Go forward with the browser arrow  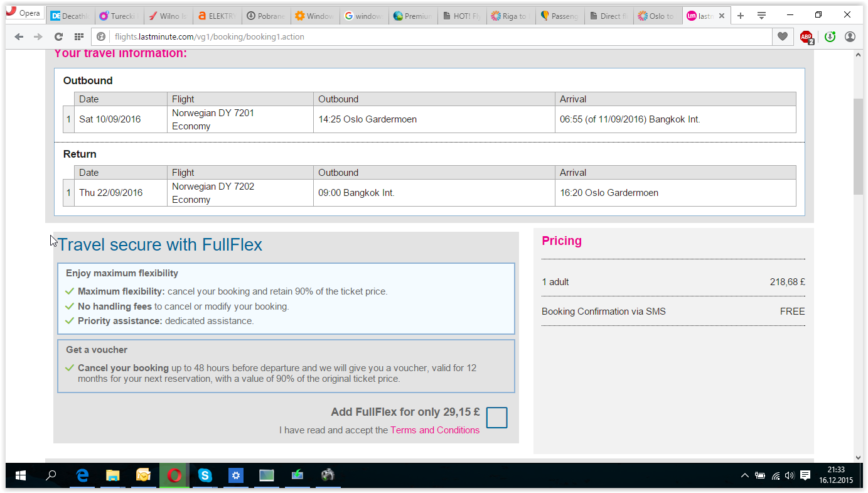coord(38,37)
